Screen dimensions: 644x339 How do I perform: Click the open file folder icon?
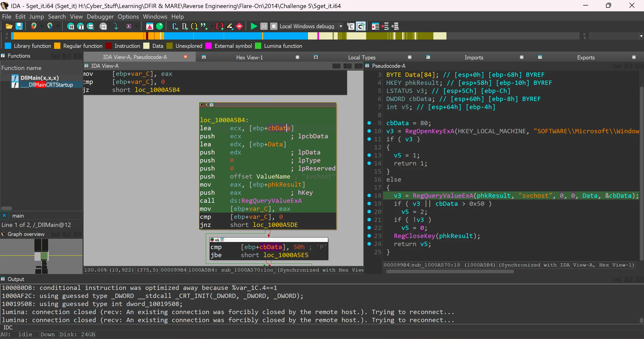tap(9, 26)
